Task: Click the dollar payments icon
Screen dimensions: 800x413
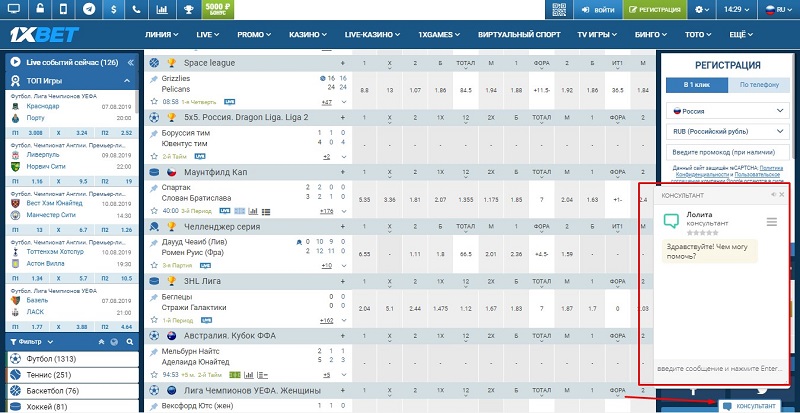Action: tap(115, 9)
